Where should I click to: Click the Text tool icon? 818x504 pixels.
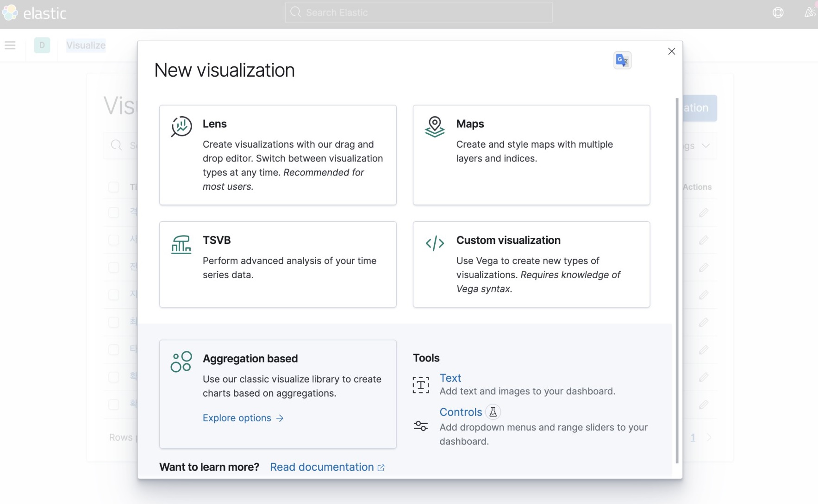click(x=421, y=385)
